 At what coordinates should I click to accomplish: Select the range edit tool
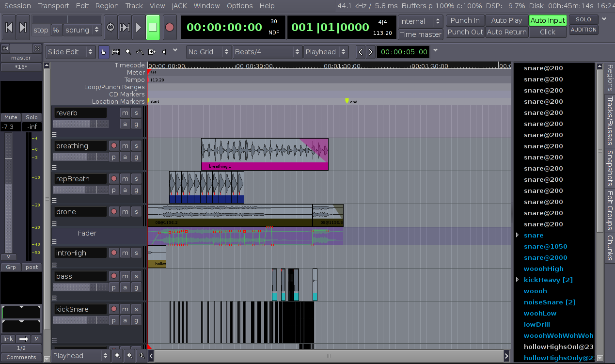point(115,52)
